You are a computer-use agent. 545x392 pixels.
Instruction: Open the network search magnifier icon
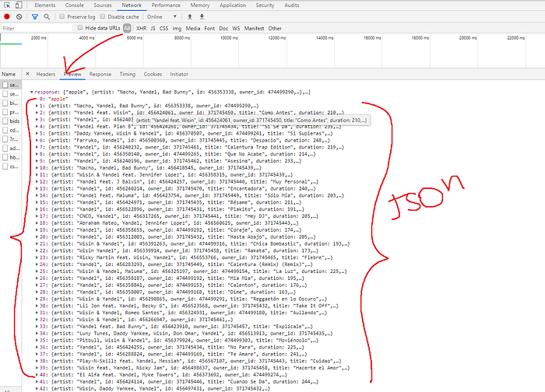[47, 16]
